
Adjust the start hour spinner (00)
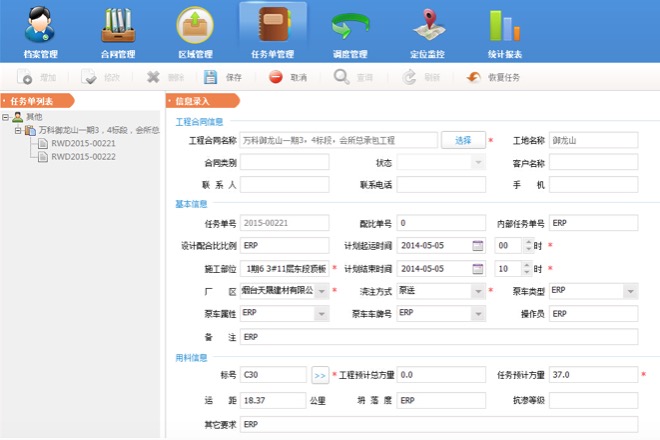[528, 245]
